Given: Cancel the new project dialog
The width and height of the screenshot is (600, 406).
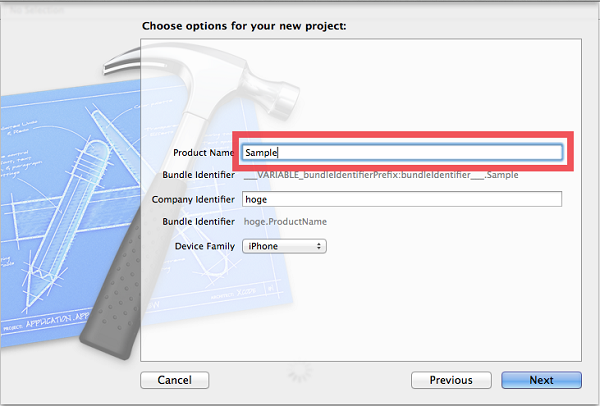Looking at the screenshot, I should (x=174, y=380).
